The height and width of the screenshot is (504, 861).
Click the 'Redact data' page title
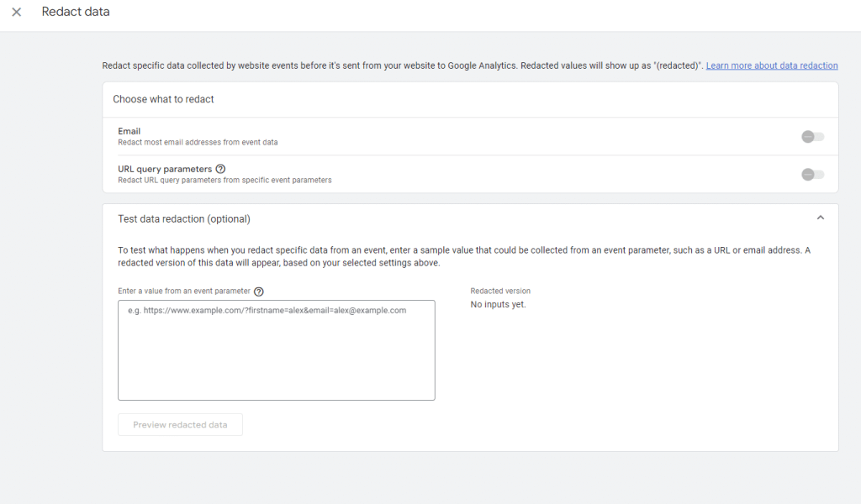point(76,12)
